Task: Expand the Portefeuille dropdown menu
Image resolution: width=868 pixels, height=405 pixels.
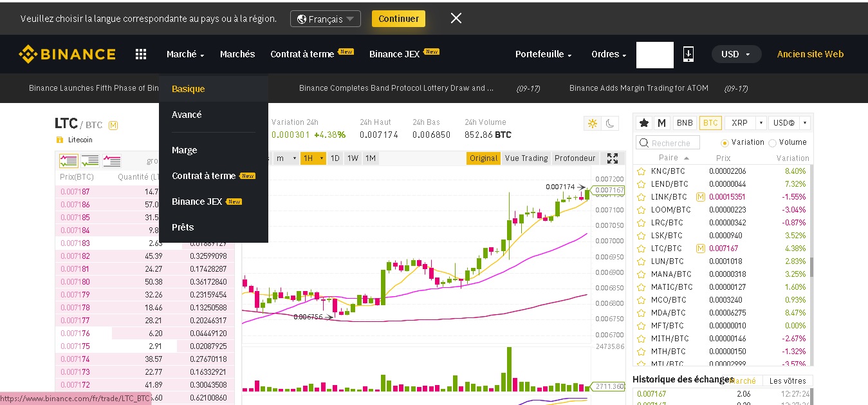Action: tap(543, 54)
